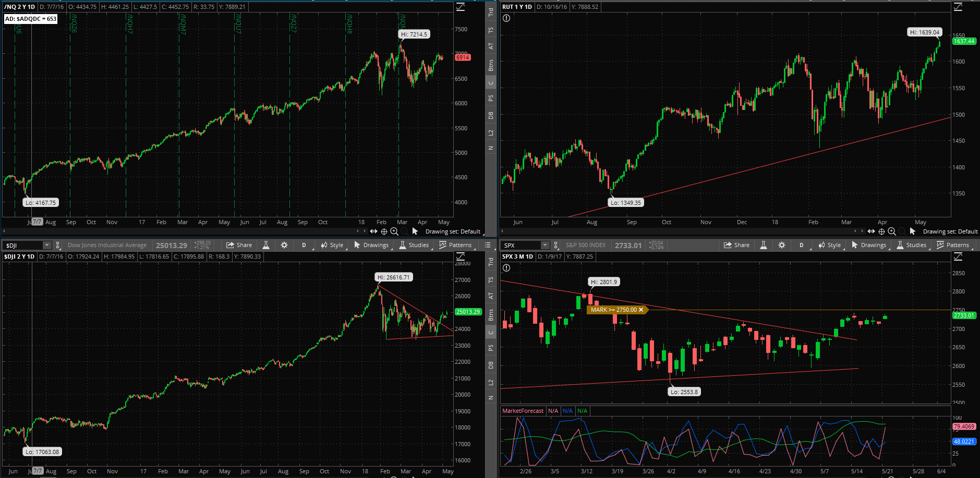Toggle DB sidebar tab on /NQ chart
The image size is (980, 478).
pos(491,115)
